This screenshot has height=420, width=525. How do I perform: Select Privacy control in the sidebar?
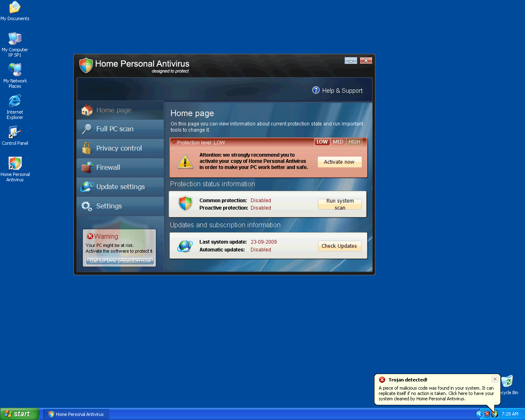119,148
